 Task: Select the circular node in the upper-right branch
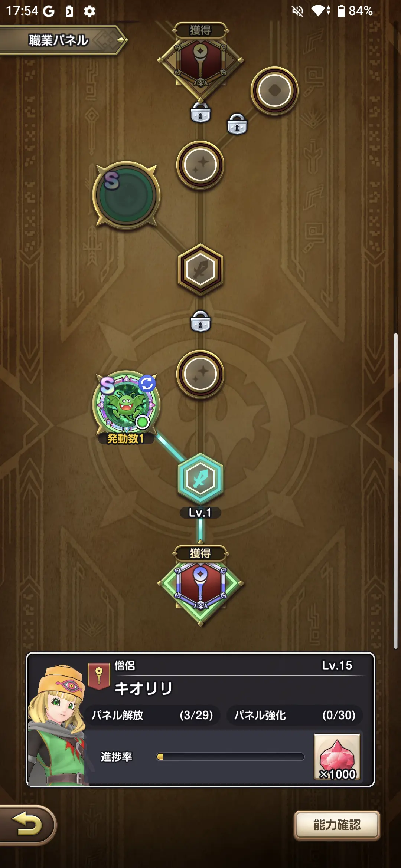274,91
